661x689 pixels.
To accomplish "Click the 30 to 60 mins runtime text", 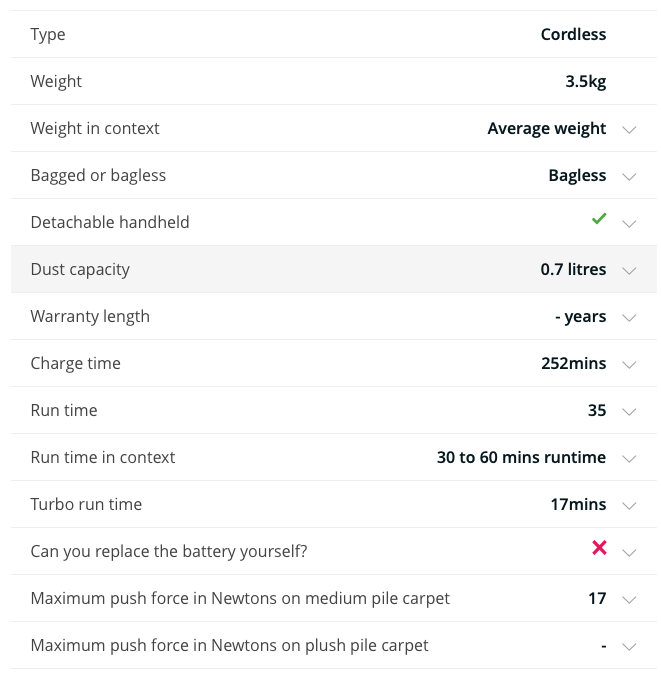I will coord(521,457).
